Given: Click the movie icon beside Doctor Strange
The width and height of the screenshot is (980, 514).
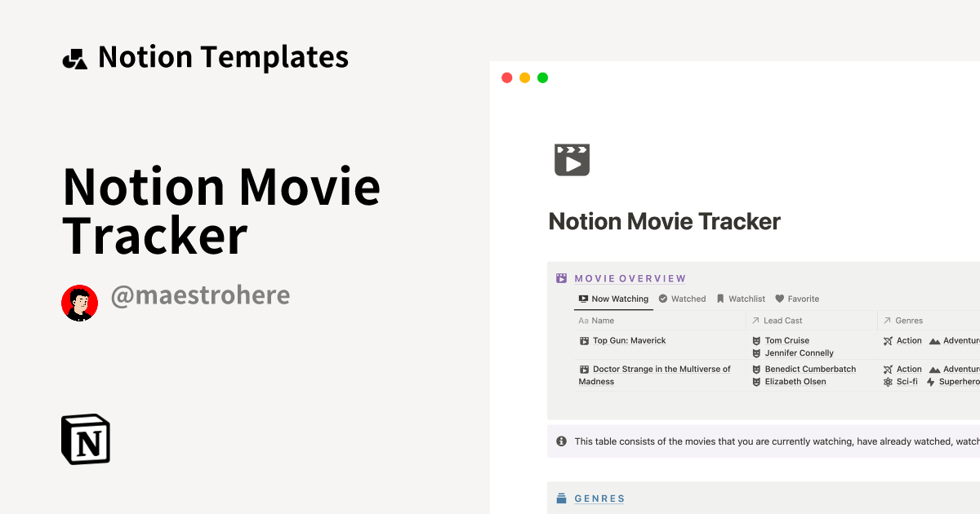Looking at the screenshot, I should (584, 369).
